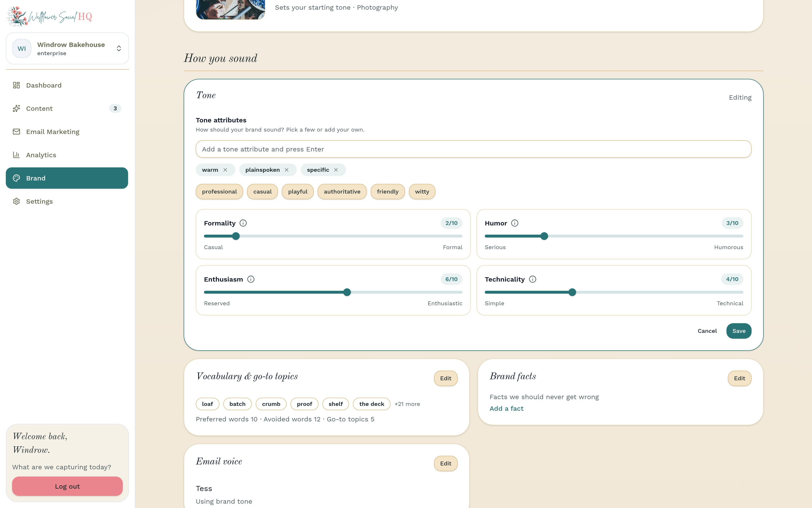
Task: Click the Formality slider handle
Action: click(x=236, y=236)
